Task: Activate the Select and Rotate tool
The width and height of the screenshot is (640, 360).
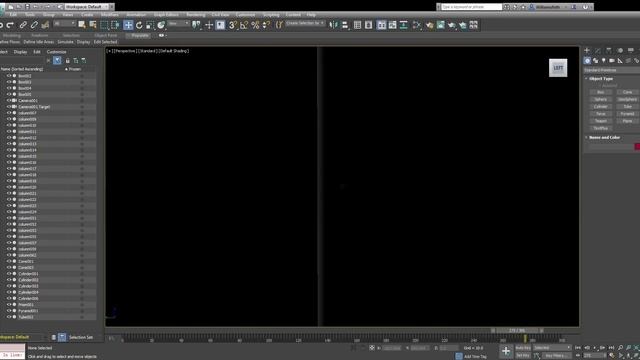Action: [139, 25]
